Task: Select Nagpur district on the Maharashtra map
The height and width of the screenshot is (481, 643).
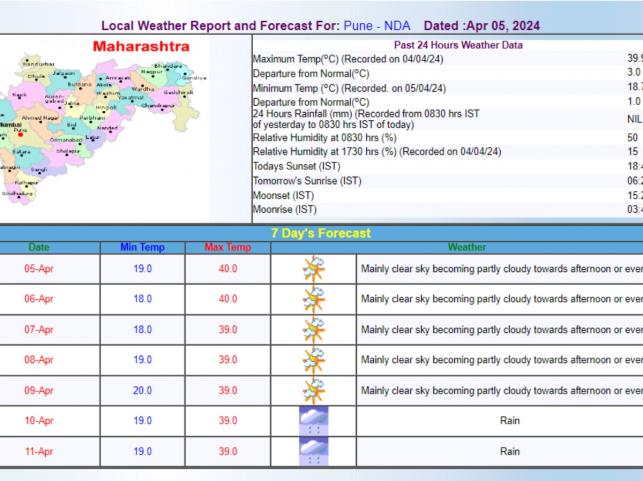Action: click(x=150, y=73)
